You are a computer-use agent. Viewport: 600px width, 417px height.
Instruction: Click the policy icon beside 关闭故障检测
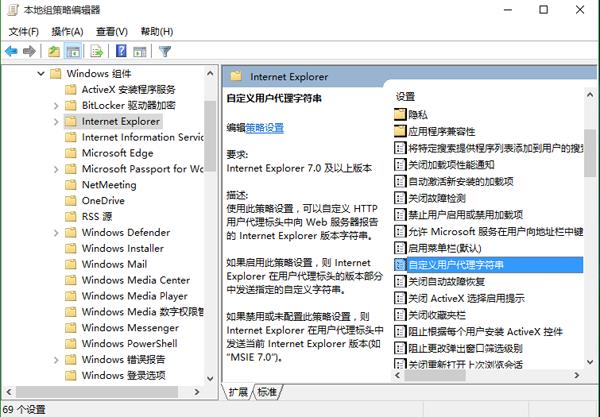pos(400,198)
